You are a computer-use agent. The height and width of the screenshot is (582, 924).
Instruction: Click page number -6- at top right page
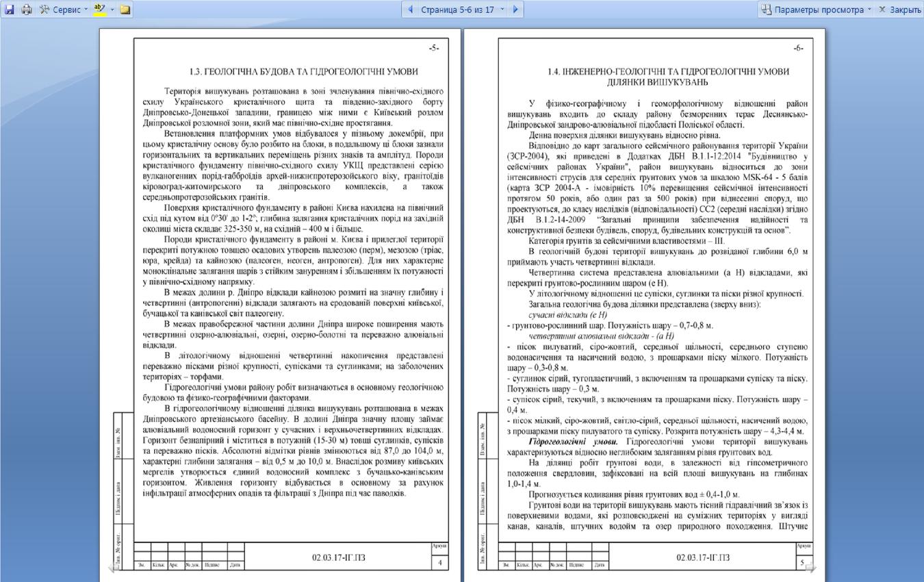(x=799, y=48)
